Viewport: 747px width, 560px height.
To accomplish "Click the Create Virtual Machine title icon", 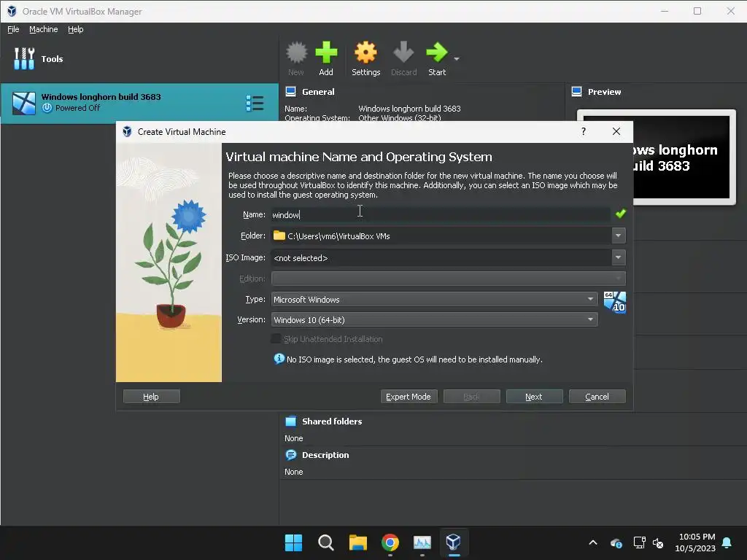I will pyautogui.click(x=127, y=131).
